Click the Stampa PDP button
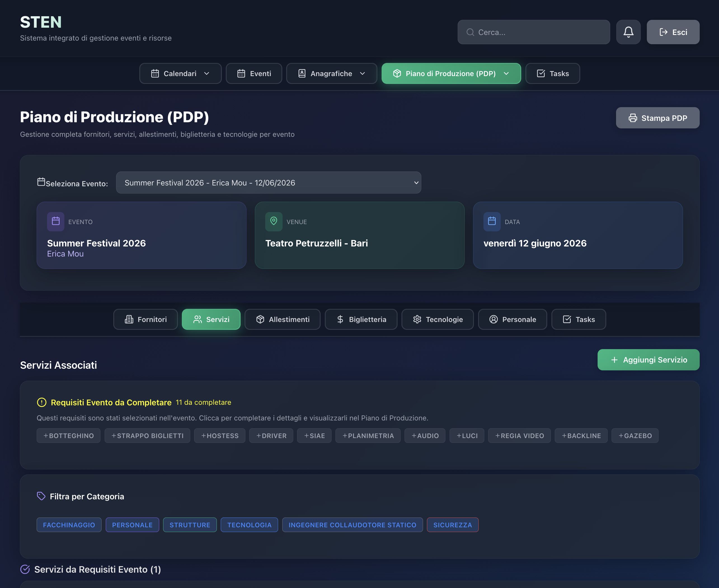This screenshot has width=719, height=588. pyautogui.click(x=657, y=118)
